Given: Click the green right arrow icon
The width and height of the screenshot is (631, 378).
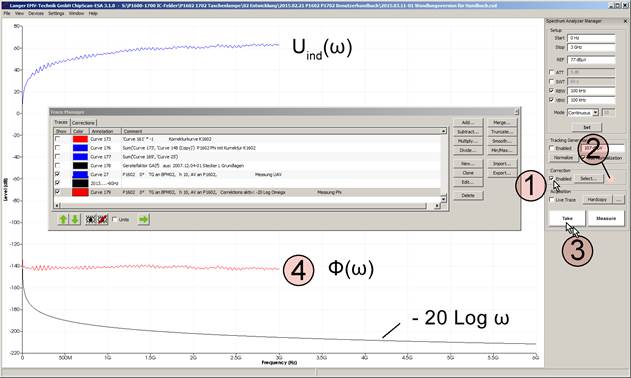Looking at the screenshot, I should coord(143,219).
